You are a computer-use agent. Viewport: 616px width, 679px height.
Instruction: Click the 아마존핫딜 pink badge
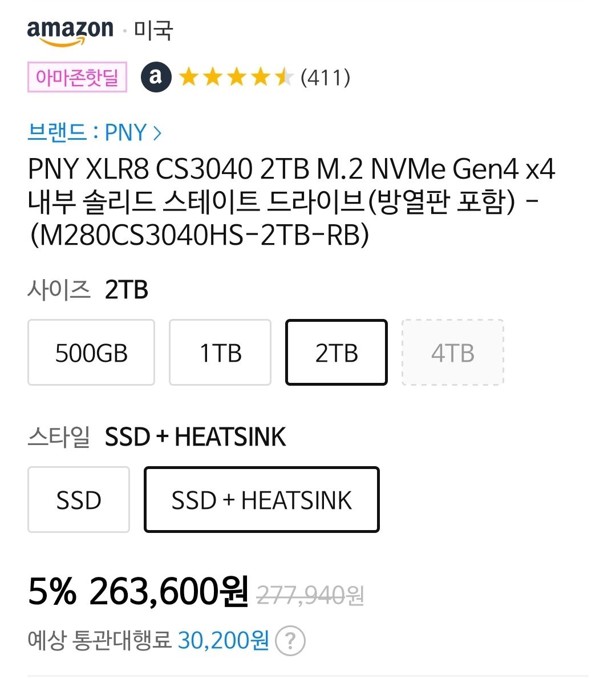(77, 77)
